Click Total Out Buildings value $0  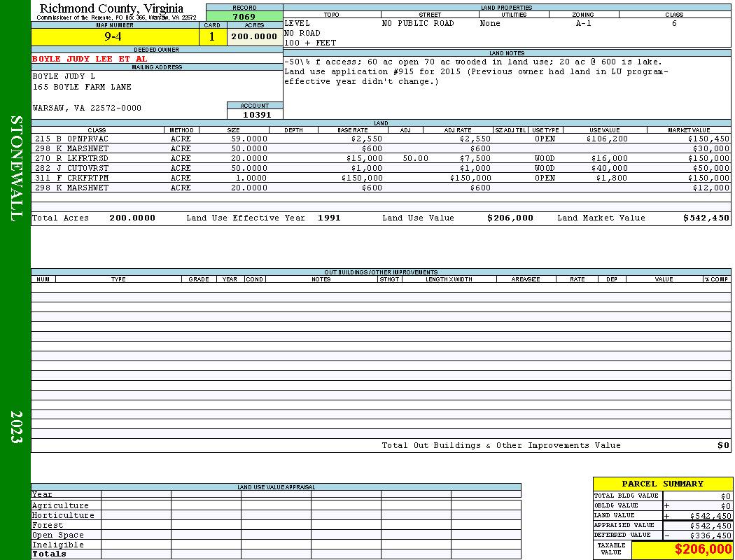[x=723, y=446]
